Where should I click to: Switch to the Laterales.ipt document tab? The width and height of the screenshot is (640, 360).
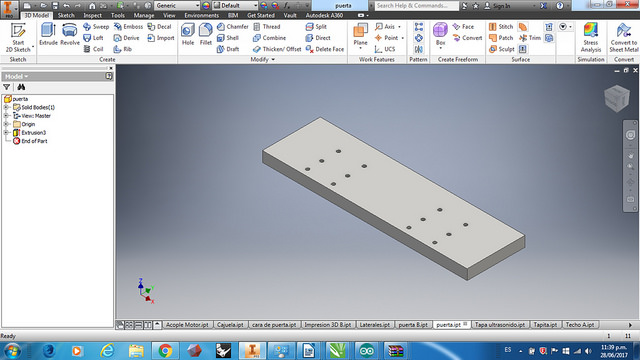(x=375, y=325)
